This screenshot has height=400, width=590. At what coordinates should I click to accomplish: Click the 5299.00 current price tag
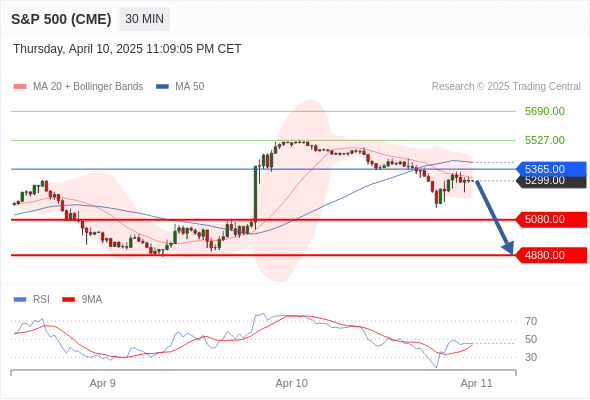pos(551,181)
